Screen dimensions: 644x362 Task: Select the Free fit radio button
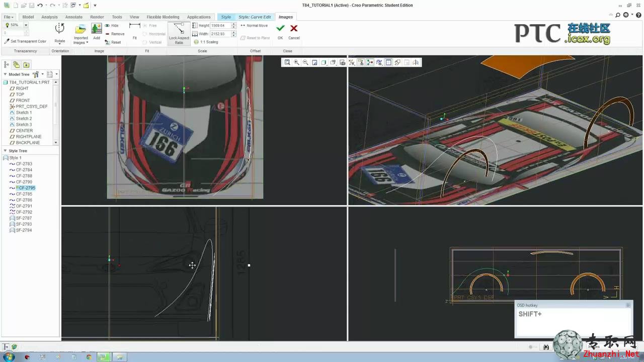tap(149, 26)
